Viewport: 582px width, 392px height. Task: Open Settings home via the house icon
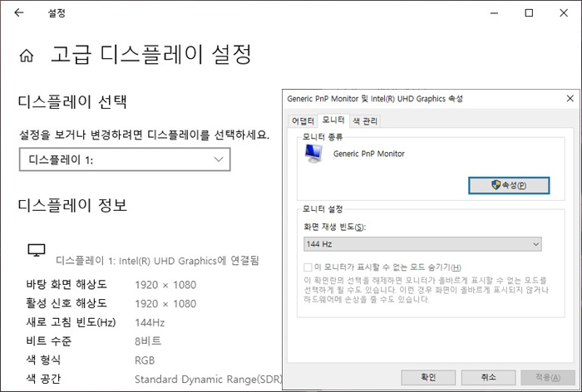[x=27, y=56]
